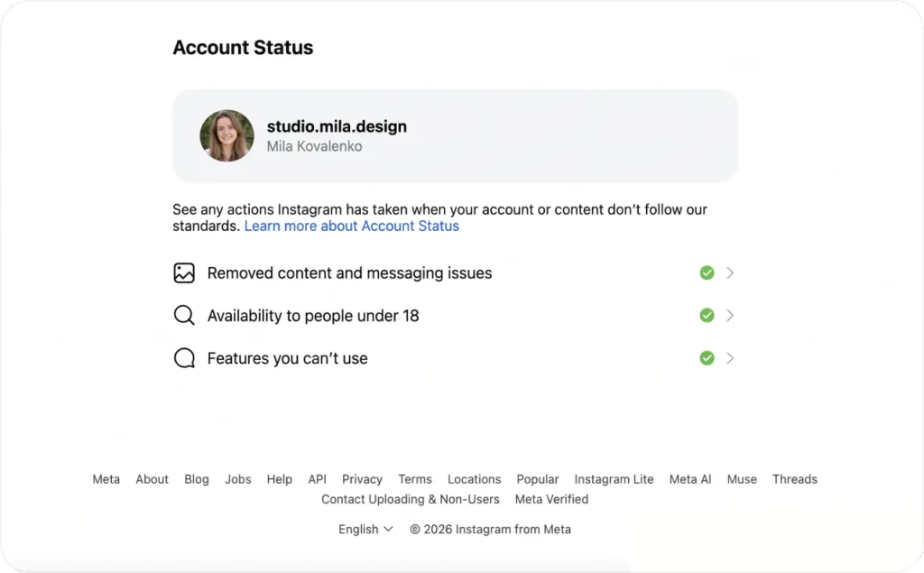Screen dimensions: 924x573
Task: Open Availability to people under 18
Action: [454, 316]
